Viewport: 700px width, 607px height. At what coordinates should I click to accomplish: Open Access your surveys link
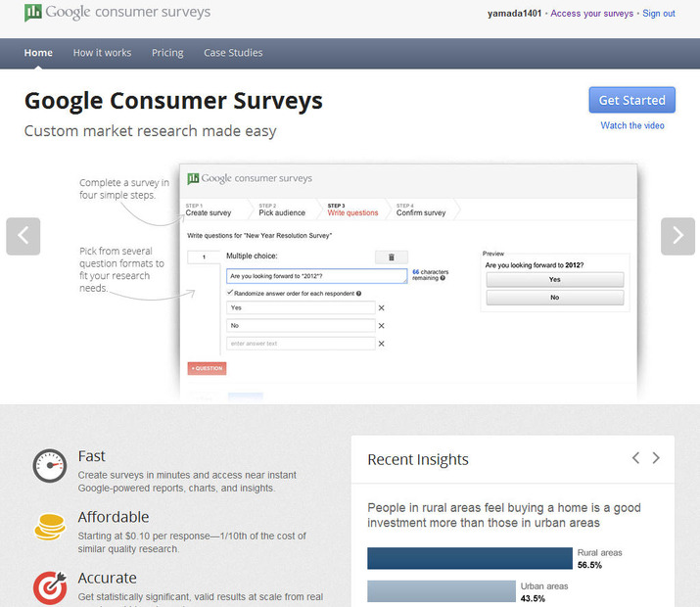(591, 14)
